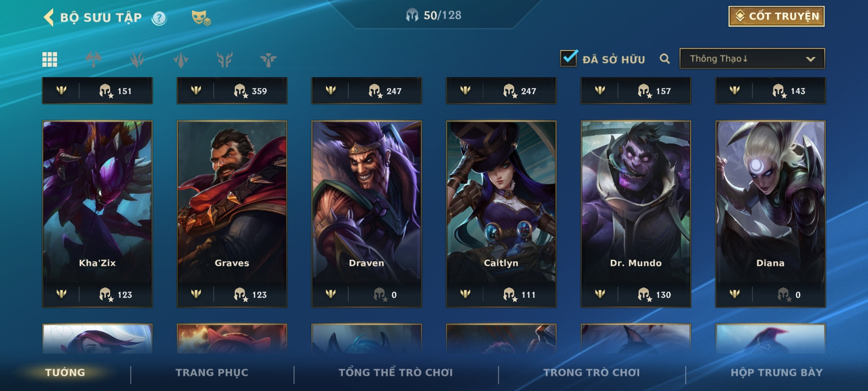Open the magnifying glass search icon
The width and height of the screenshot is (868, 391).
pyautogui.click(x=665, y=59)
